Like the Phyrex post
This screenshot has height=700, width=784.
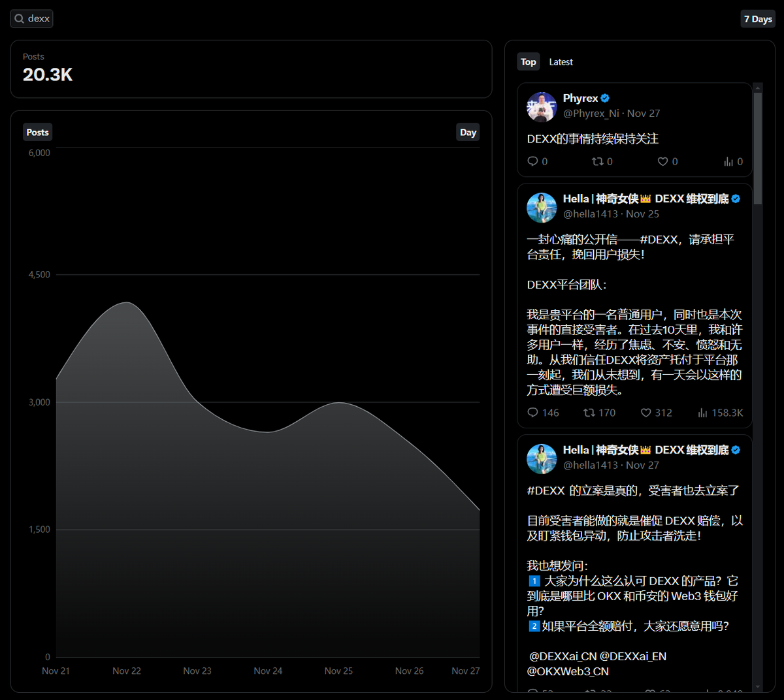click(x=662, y=161)
